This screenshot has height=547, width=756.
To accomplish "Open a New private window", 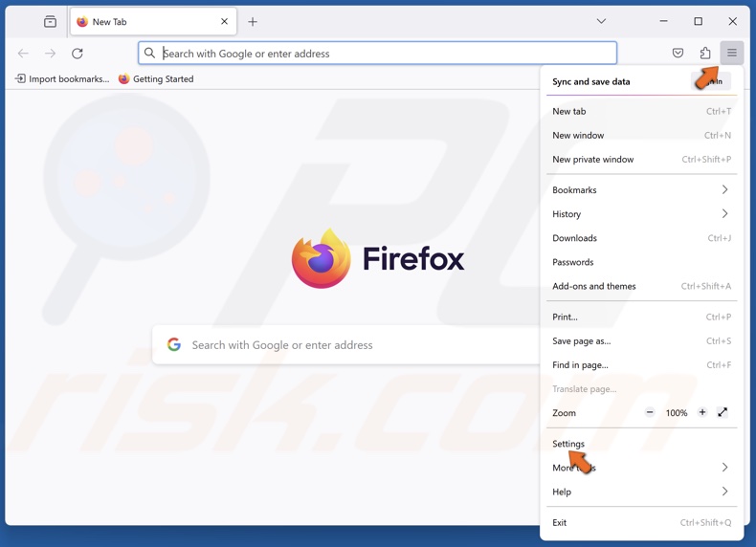I will (642, 160).
